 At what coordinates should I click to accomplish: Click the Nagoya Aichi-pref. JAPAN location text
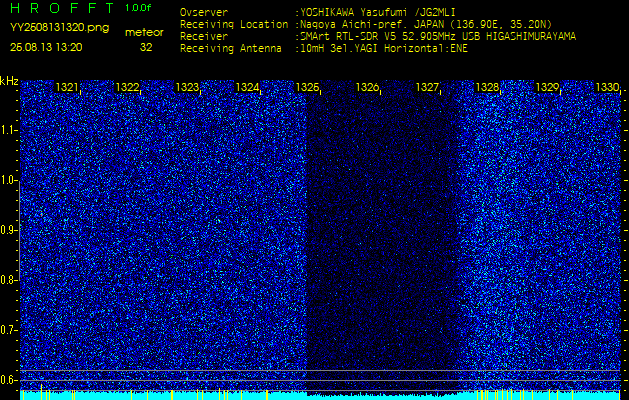click(424, 24)
